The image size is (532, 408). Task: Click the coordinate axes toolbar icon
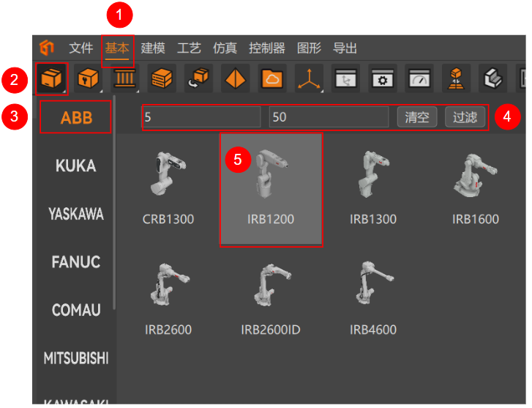point(309,78)
